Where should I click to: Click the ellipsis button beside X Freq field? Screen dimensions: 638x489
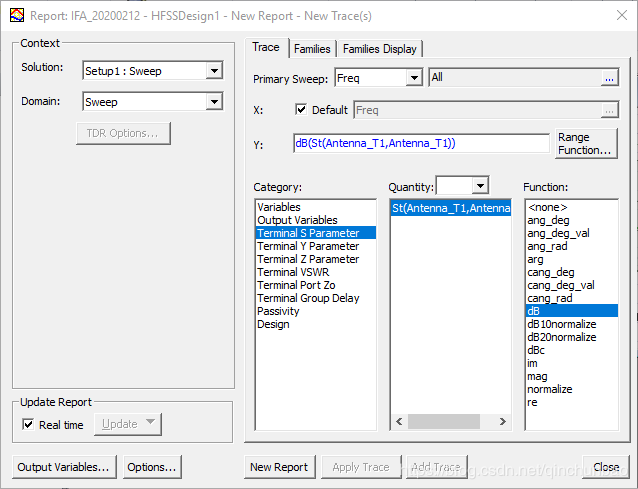pos(609,110)
